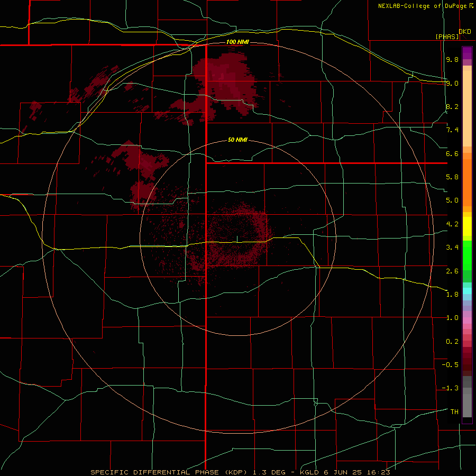
Task: Pick the bright orange color bar segment
Action: [467, 183]
